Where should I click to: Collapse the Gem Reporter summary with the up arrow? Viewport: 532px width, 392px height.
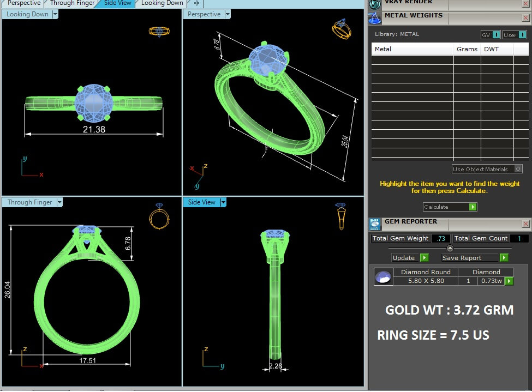tap(450, 248)
